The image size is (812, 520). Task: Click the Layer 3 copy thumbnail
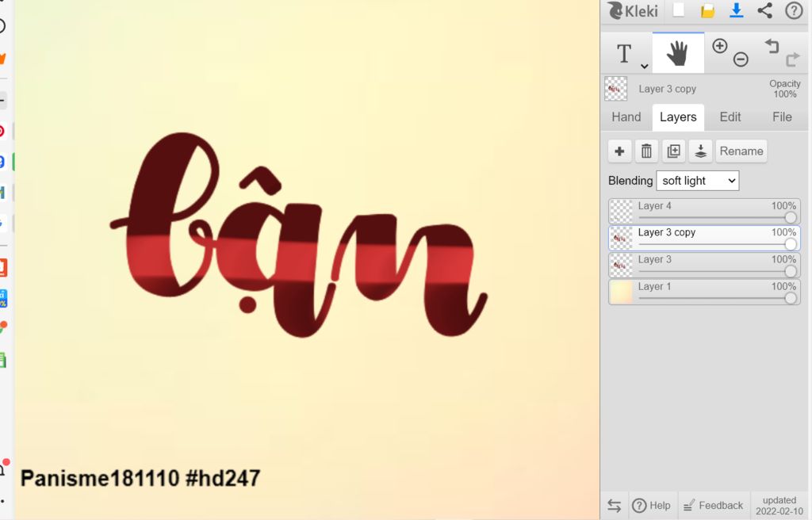(622, 239)
